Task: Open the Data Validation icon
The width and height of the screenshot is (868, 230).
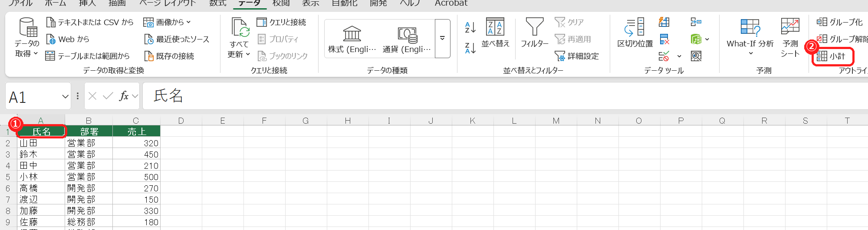Action: (664, 56)
